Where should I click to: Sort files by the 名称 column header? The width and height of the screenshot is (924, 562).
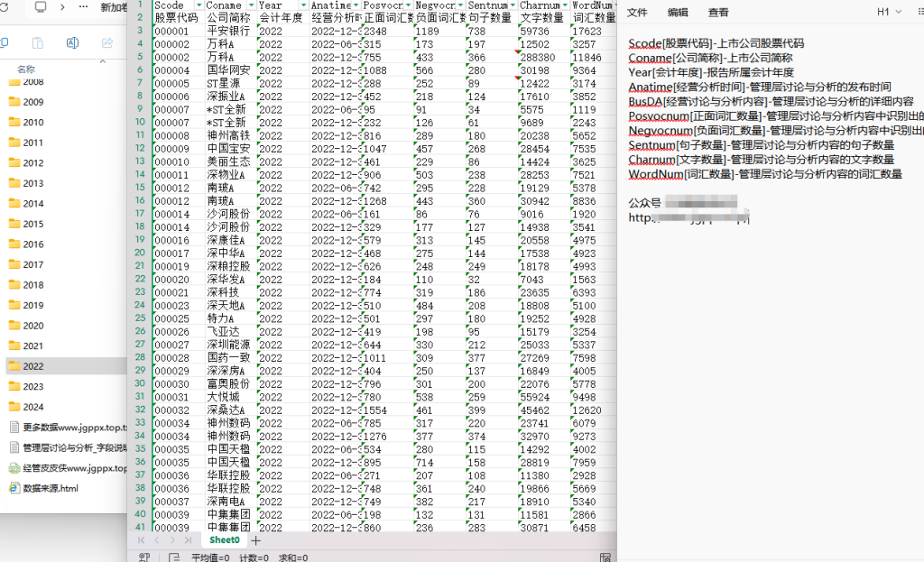pos(26,69)
